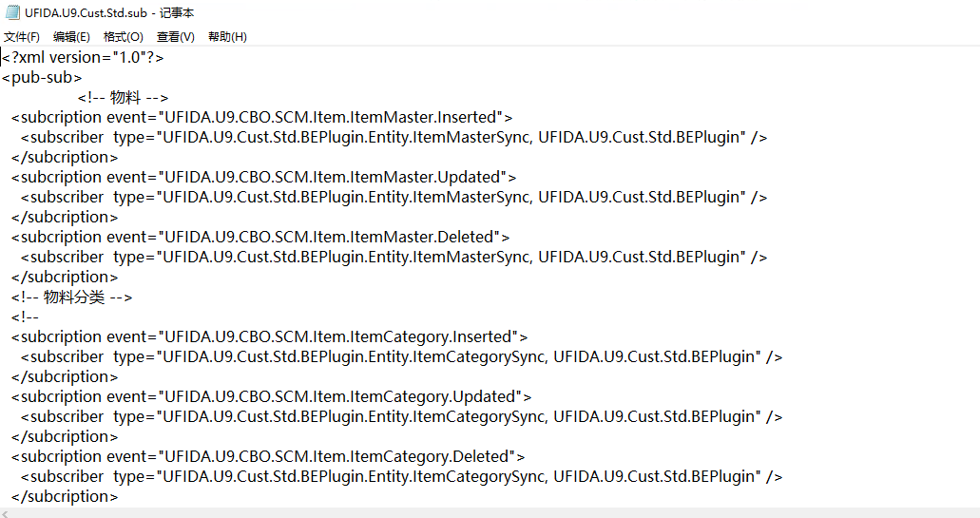The height and width of the screenshot is (518, 980).
Task: Open the 编辑(E) menu
Action: (71, 37)
